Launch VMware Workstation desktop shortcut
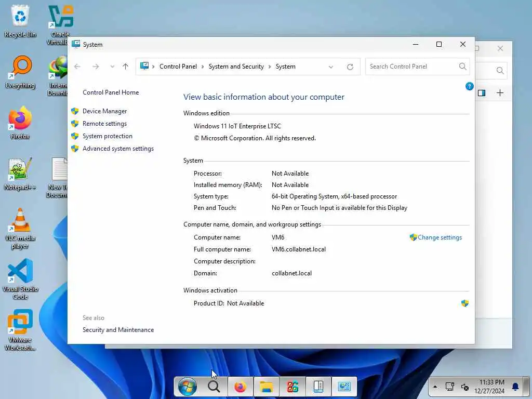Screen dimensions: 532x399 20,330
